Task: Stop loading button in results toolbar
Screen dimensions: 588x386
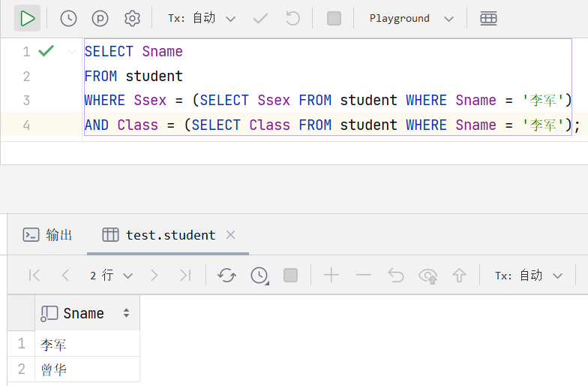Action: coord(291,275)
